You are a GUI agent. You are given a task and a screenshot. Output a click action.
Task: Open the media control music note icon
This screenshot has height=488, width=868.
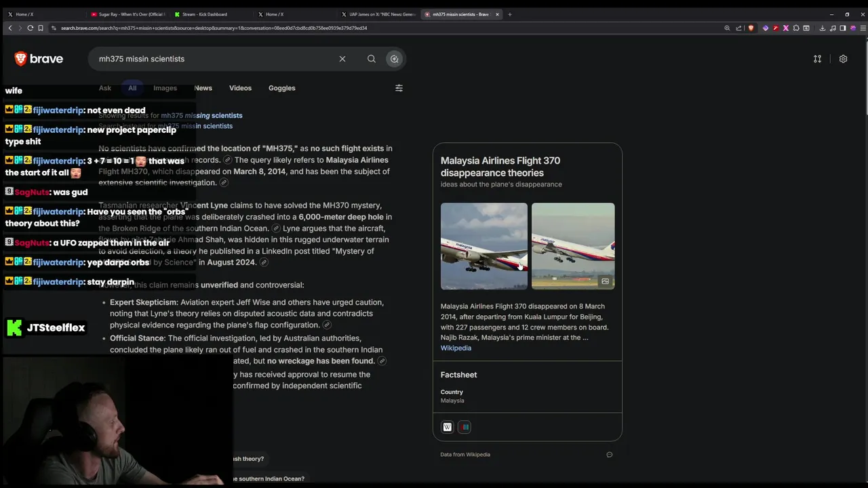(833, 28)
